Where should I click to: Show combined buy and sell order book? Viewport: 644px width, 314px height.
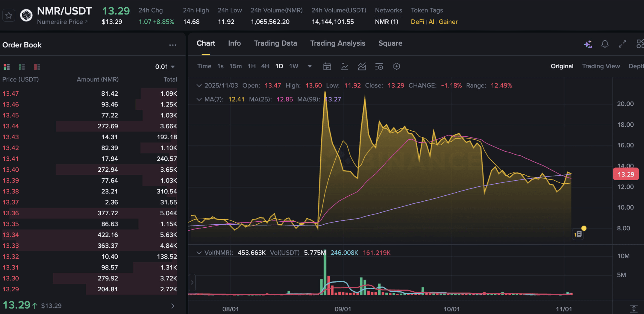pyautogui.click(x=7, y=67)
